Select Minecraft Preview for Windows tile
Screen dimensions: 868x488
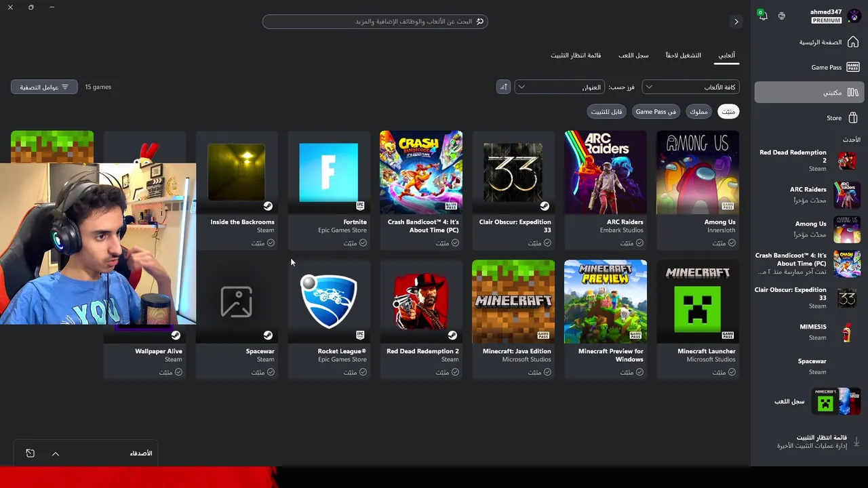click(606, 319)
